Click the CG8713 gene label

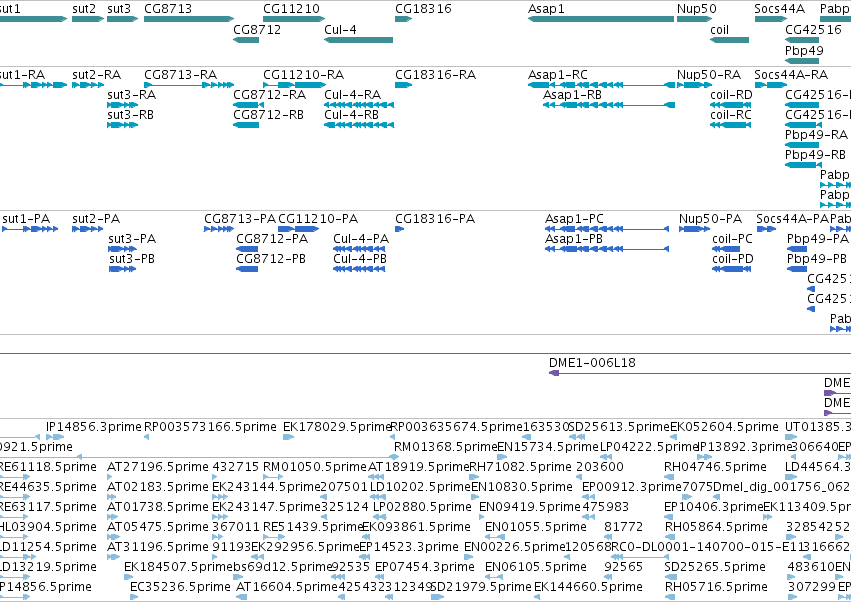168,9
